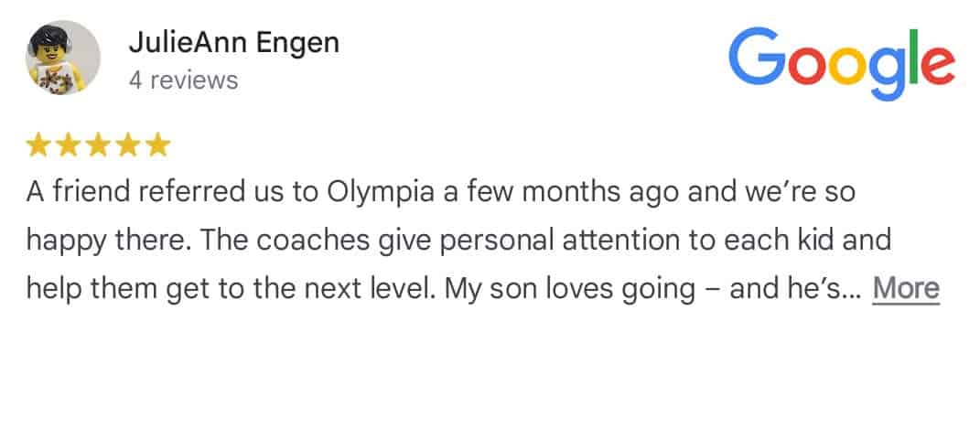Click the review line starting 'happy there'
Image resolution: width=980 pixels, height=428 pixels.
[x=458, y=241]
